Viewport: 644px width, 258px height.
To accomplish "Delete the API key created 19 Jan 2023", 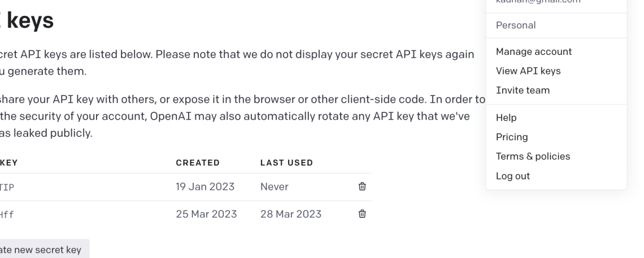I will [x=362, y=187].
